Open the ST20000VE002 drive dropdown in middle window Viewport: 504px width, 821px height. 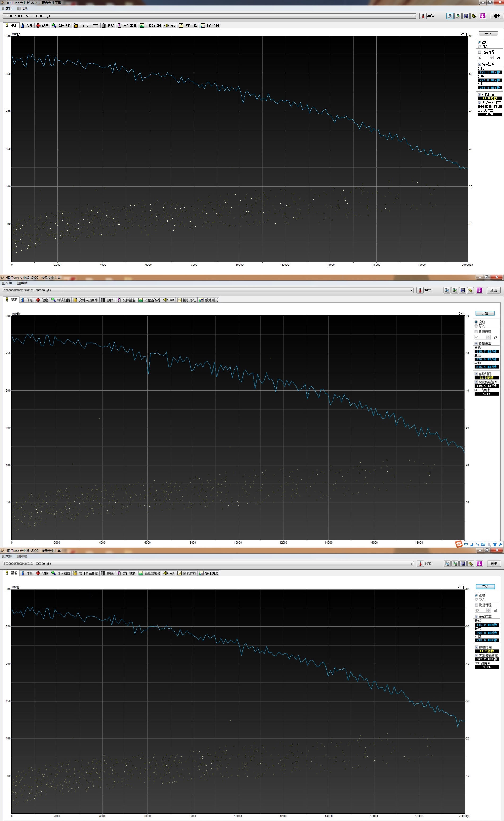pyautogui.click(x=411, y=290)
